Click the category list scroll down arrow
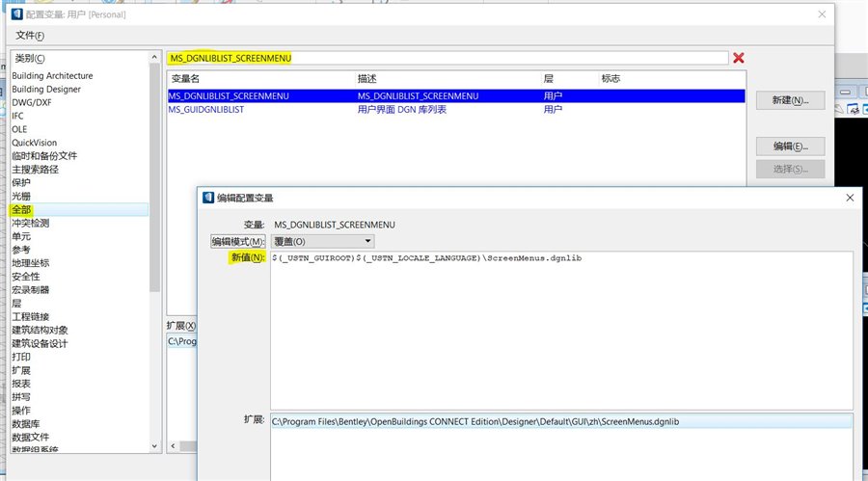Viewport: 868px width, 481px height. [154, 446]
